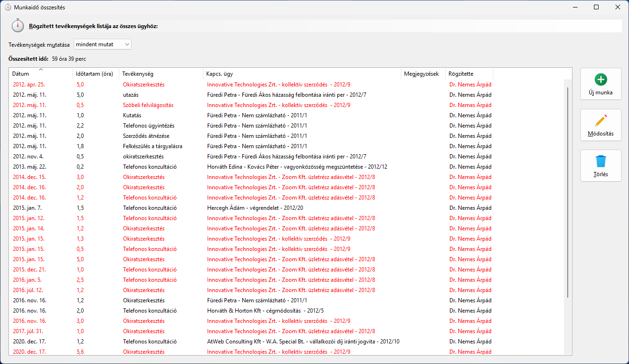Screen dimensions: 629x364
Task: Click the pencil Módosítás icon
Action: tap(601, 121)
